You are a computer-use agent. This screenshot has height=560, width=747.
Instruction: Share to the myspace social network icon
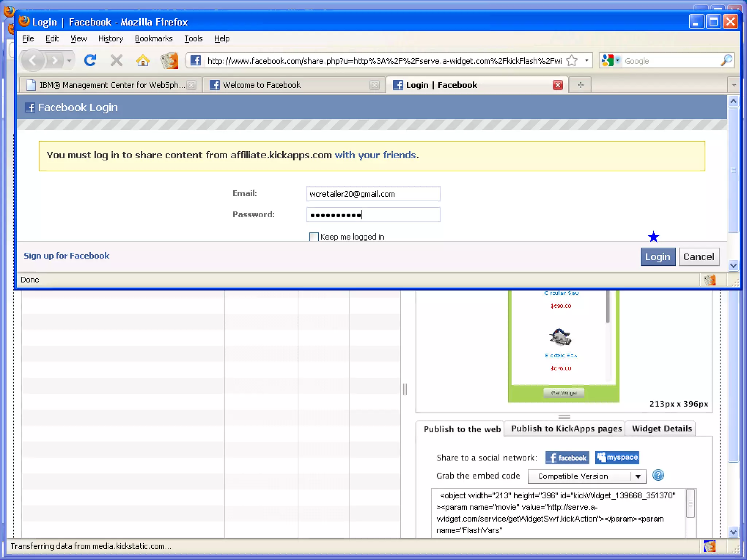pos(617,457)
